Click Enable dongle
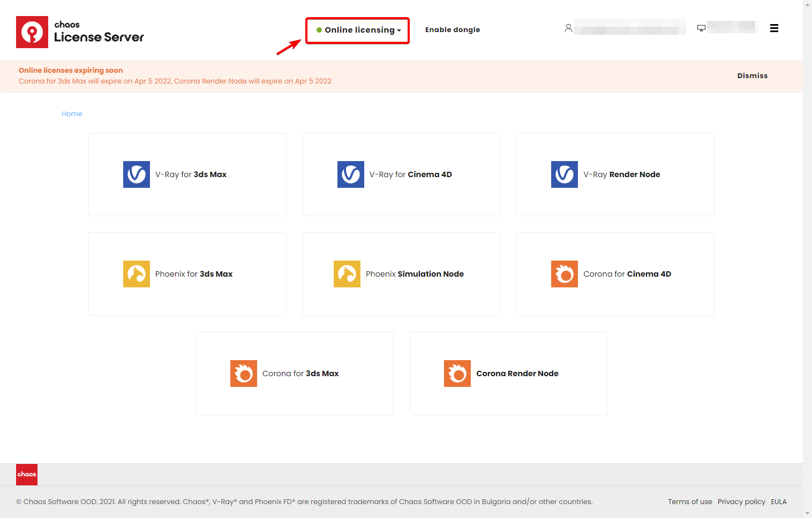 coord(453,30)
